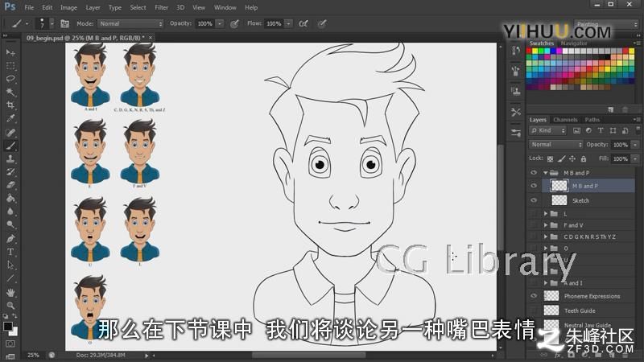This screenshot has width=644, height=362.
Task: Click the zoom level 25% field
Action: 34,355
